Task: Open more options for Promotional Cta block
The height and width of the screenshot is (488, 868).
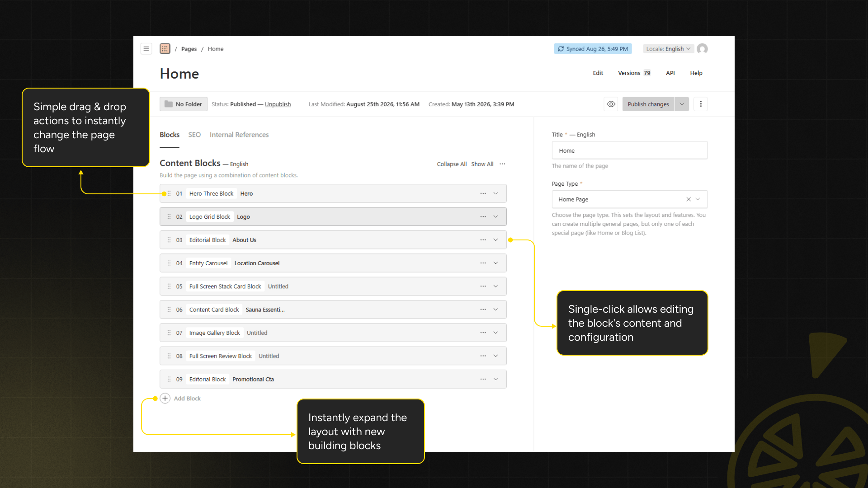Action: pyautogui.click(x=483, y=379)
